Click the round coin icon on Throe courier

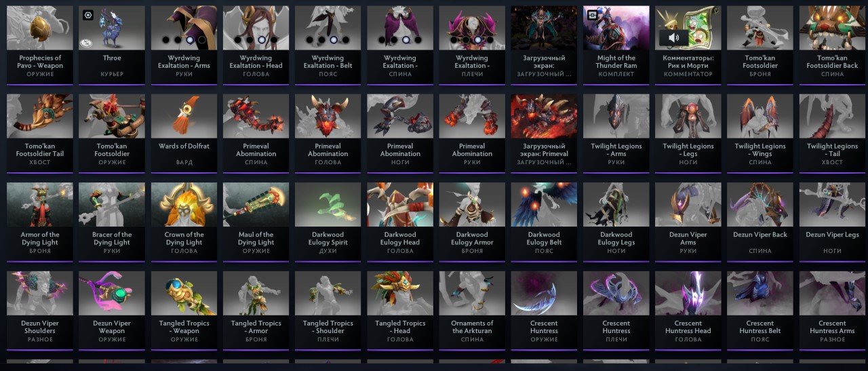tap(86, 42)
